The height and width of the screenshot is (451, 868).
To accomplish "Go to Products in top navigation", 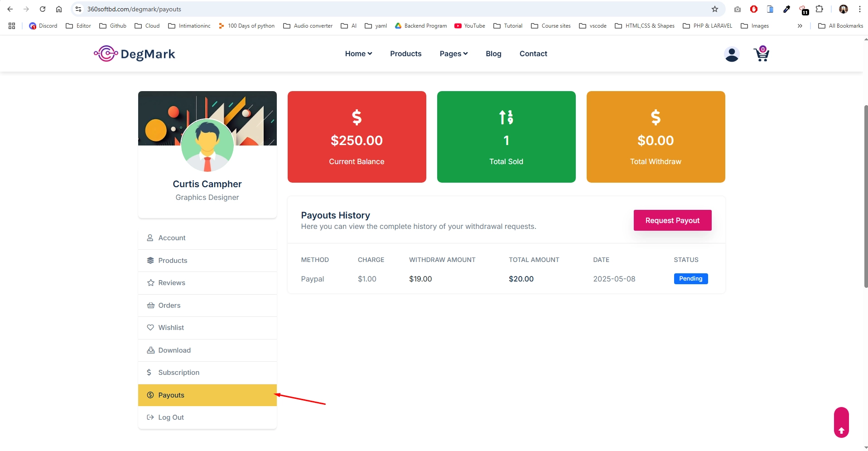I will pos(406,53).
